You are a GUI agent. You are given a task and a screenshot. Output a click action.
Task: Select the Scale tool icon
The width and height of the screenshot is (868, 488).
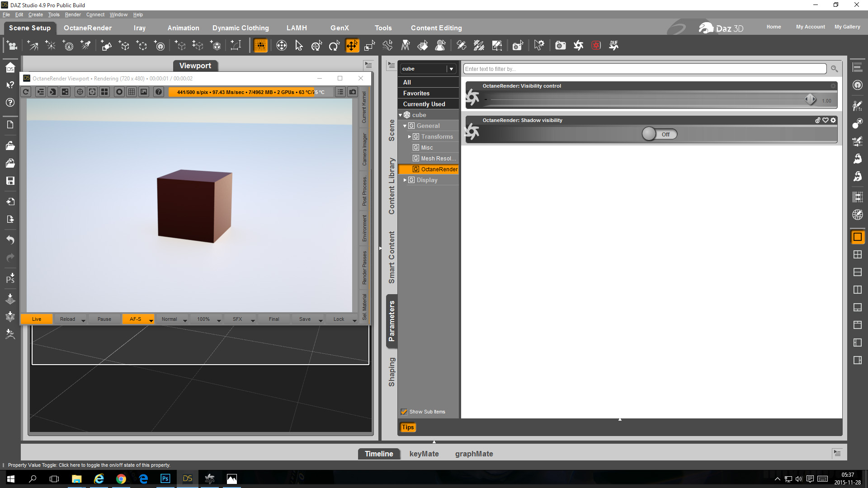pyautogui.click(x=370, y=45)
